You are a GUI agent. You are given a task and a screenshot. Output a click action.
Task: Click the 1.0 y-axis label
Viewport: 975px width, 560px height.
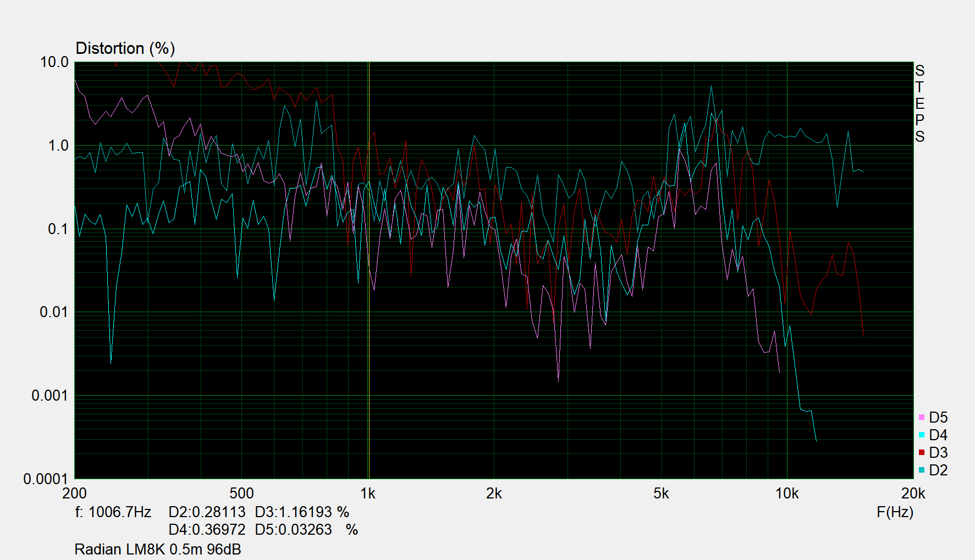pos(58,146)
